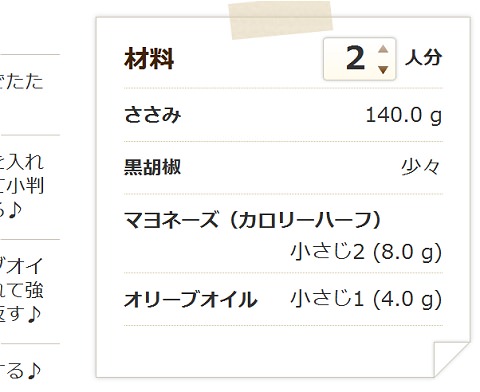Click the 140.0 g amount
Image resolution: width=480 pixels, height=392 pixels.
click(404, 115)
